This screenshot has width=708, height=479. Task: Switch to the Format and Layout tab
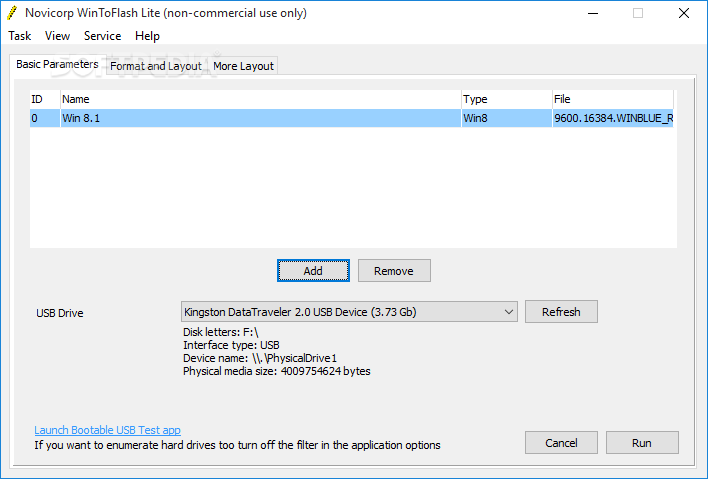(x=156, y=66)
